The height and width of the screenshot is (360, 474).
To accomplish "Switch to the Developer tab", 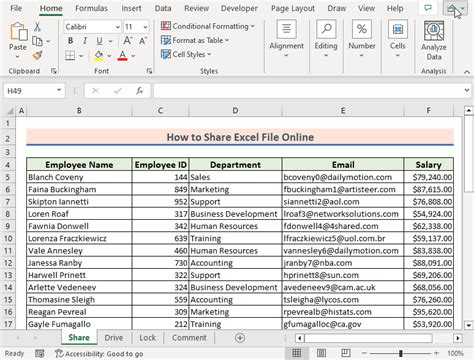I will [239, 8].
